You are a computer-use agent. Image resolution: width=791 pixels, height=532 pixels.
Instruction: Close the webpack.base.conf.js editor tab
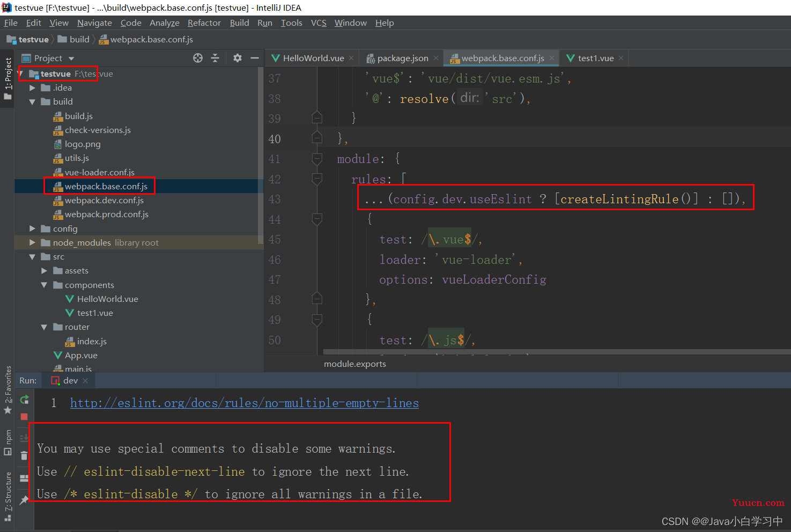552,58
